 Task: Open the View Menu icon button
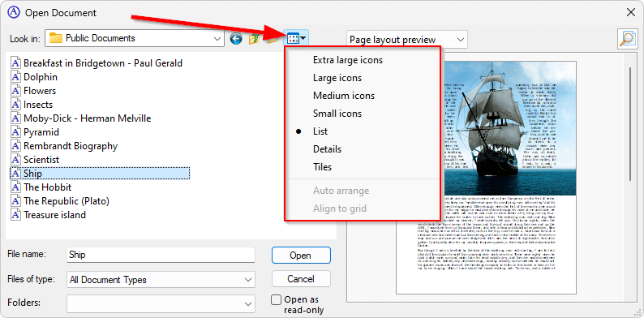click(x=297, y=39)
